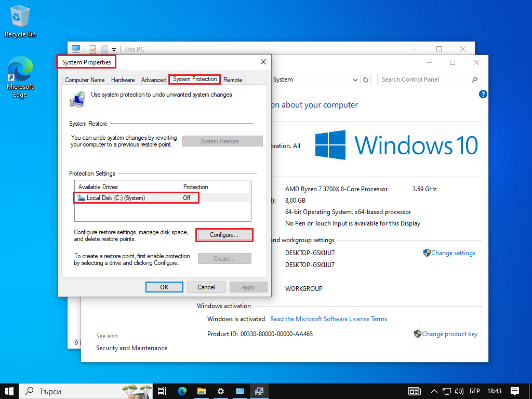
Task: Minimize the This PC window
Action: 415,49
